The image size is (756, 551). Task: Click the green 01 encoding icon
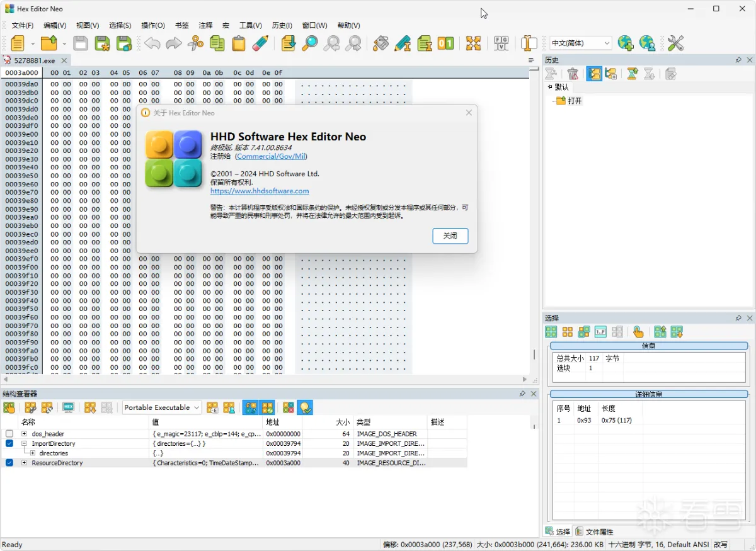click(x=445, y=43)
